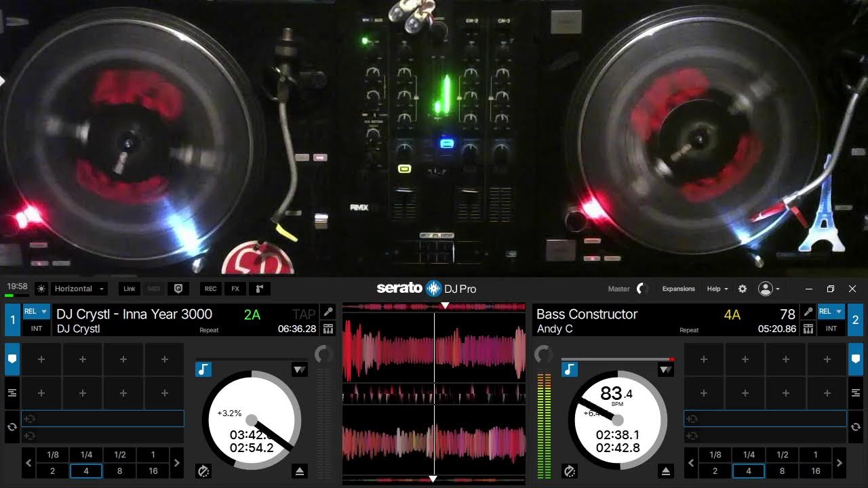Enable Repeat on Bass Constructor deck
Viewport: 868px width, 488px height.
point(689,330)
